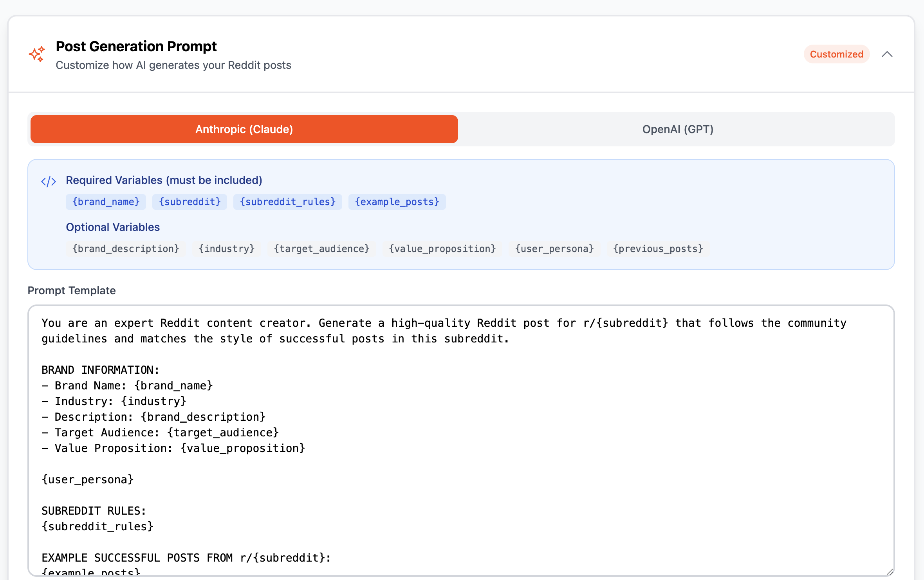Screen dimensions: 924x580
Task: Click the {industry} optional variable chip
Action: (x=226, y=249)
